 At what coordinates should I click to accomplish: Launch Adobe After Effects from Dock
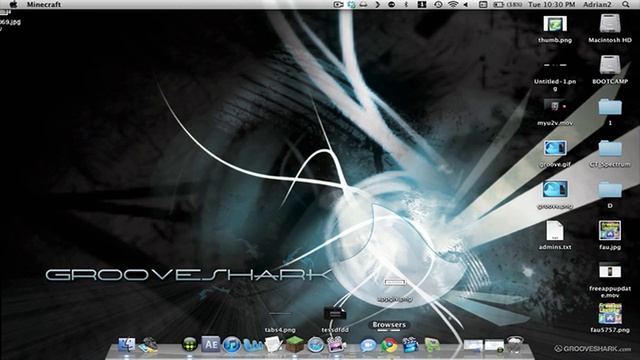pyautogui.click(x=211, y=344)
